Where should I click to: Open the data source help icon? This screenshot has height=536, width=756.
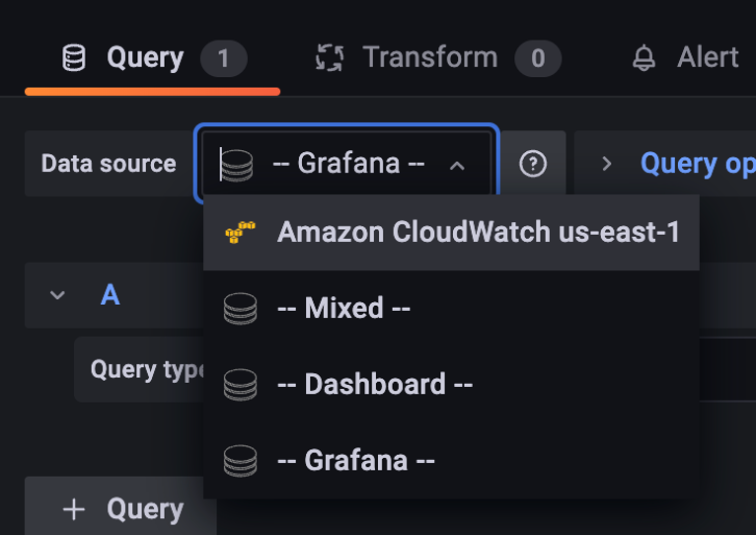pyautogui.click(x=533, y=164)
